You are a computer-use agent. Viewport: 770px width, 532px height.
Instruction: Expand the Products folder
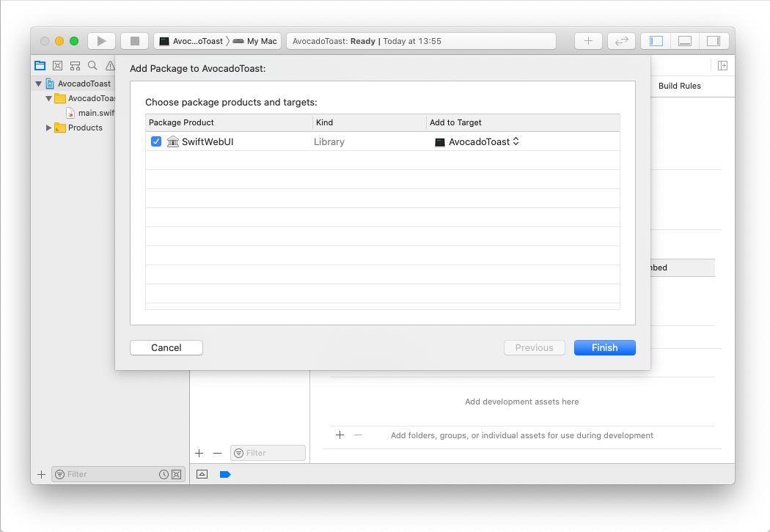48,128
